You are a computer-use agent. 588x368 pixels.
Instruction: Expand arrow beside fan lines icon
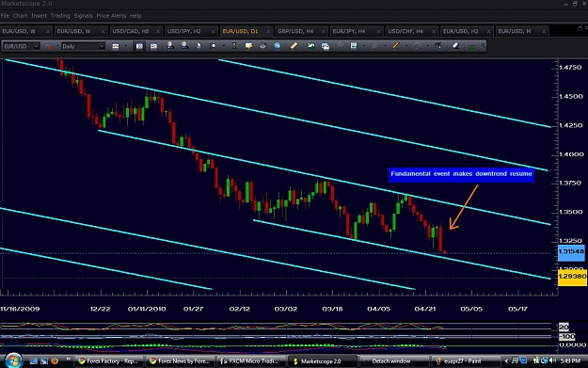click(385, 46)
